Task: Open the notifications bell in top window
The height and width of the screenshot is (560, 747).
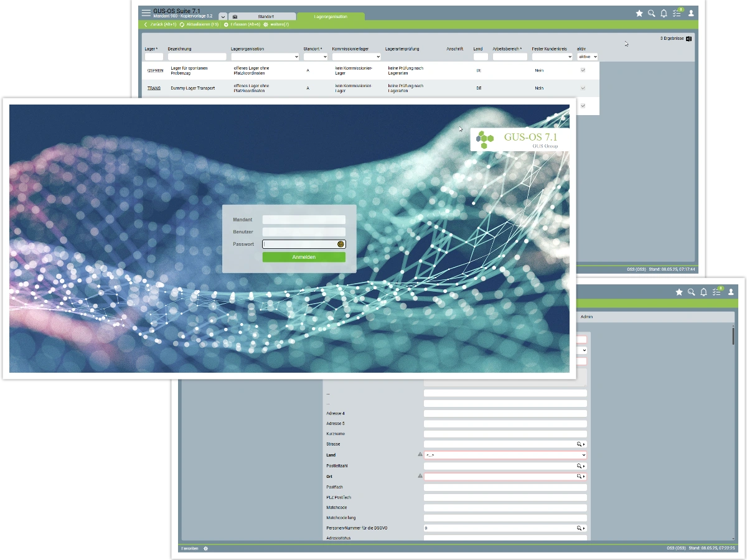Action: point(664,13)
